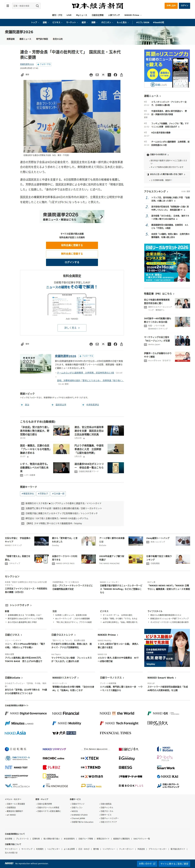This screenshot has width=195, height=868.
Task: Save article with bottom paperclip 保存 icon
Action: (x=25, y=344)
